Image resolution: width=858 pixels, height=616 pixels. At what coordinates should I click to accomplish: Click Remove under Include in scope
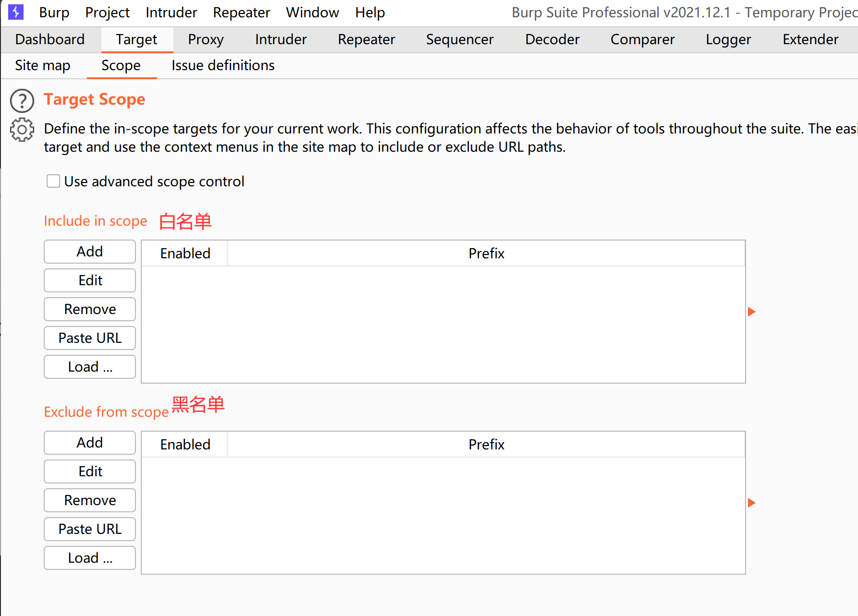click(90, 309)
